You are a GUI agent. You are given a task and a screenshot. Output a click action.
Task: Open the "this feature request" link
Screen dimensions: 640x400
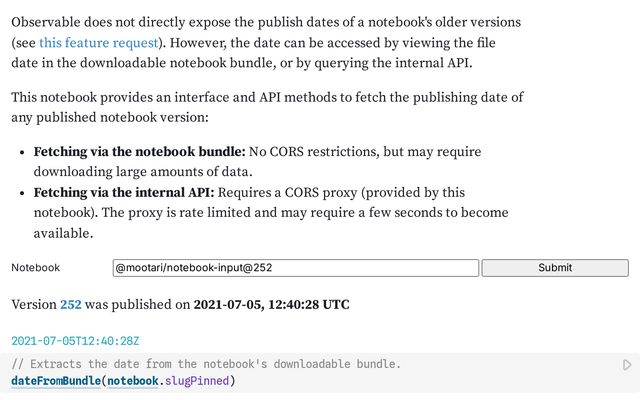coord(98,43)
